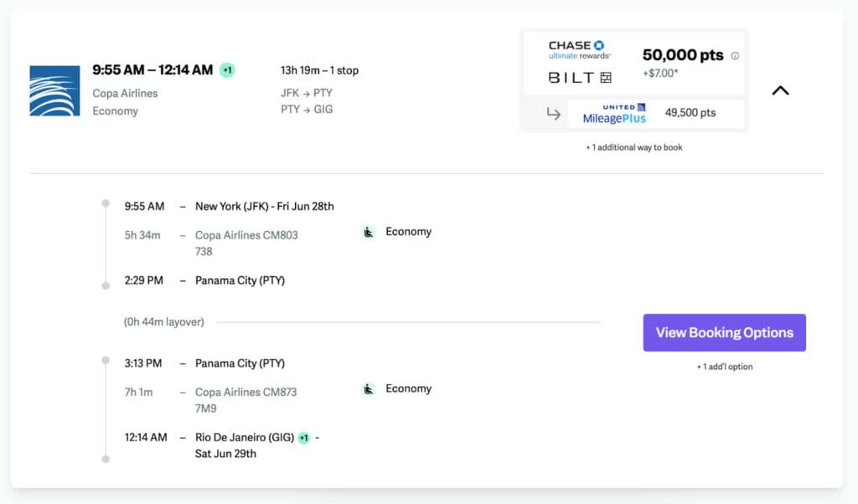The width and height of the screenshot is (858, 504).
Task: Click the Chase Ultimate Rewards logo
Action: point(580,49)
